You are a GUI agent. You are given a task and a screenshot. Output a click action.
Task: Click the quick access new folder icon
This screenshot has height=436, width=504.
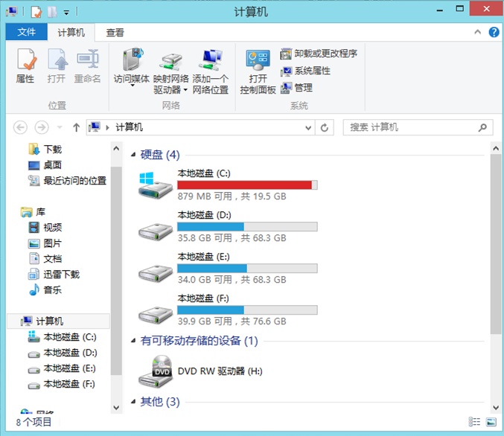click(52, 12)
